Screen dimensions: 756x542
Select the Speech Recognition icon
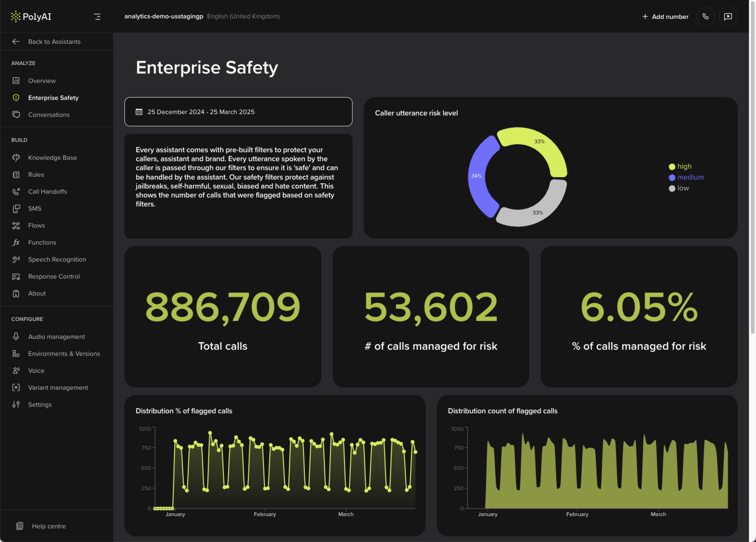(16, 259)
